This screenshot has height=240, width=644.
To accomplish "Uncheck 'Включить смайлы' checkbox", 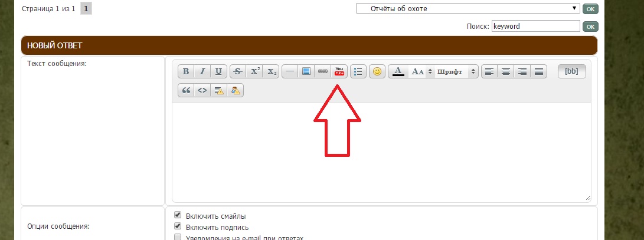I will [x=178, y=216].
